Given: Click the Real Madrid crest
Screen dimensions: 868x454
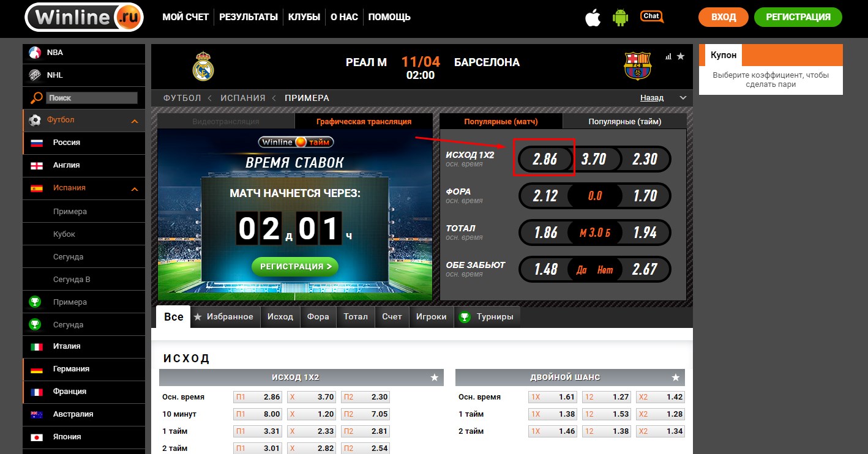Looking at the screenshot, I should (203, 66).
